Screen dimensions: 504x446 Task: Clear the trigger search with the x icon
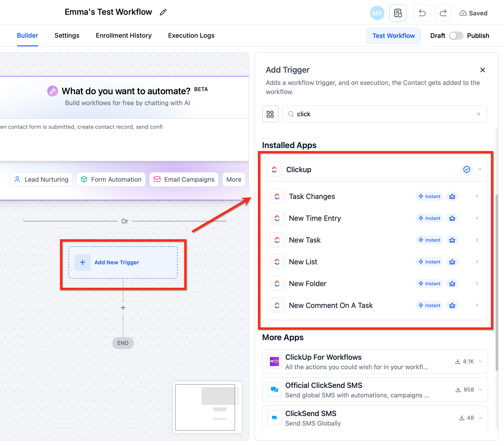click(478, 114)
